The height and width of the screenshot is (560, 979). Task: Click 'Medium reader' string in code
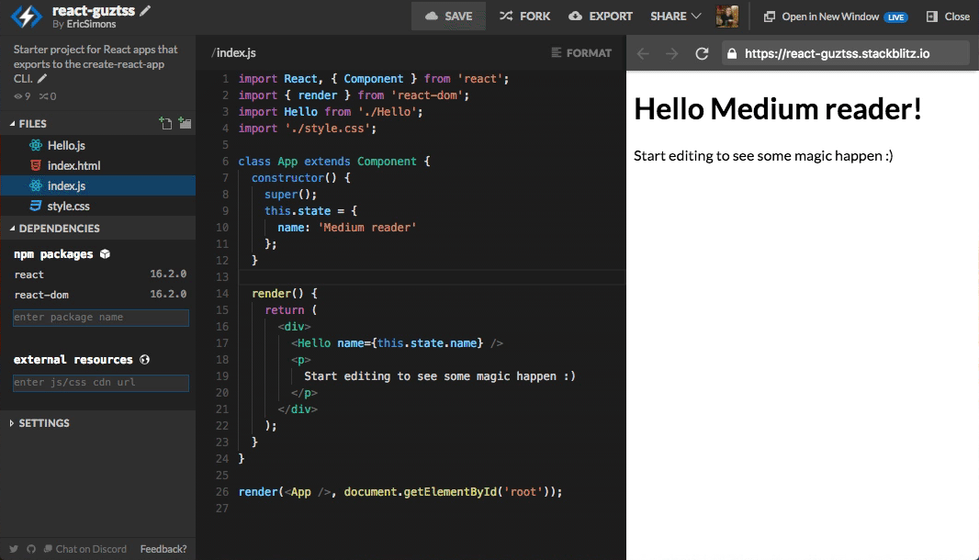click(x=367, y=228)
